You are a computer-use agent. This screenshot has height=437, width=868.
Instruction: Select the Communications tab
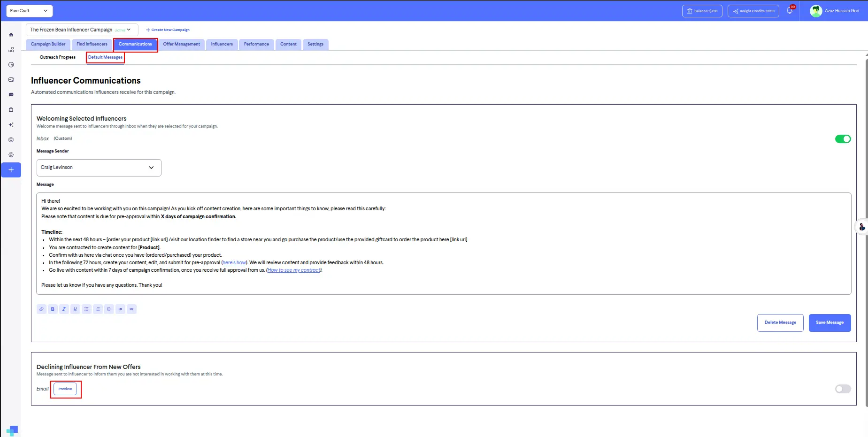click(135, 44)
